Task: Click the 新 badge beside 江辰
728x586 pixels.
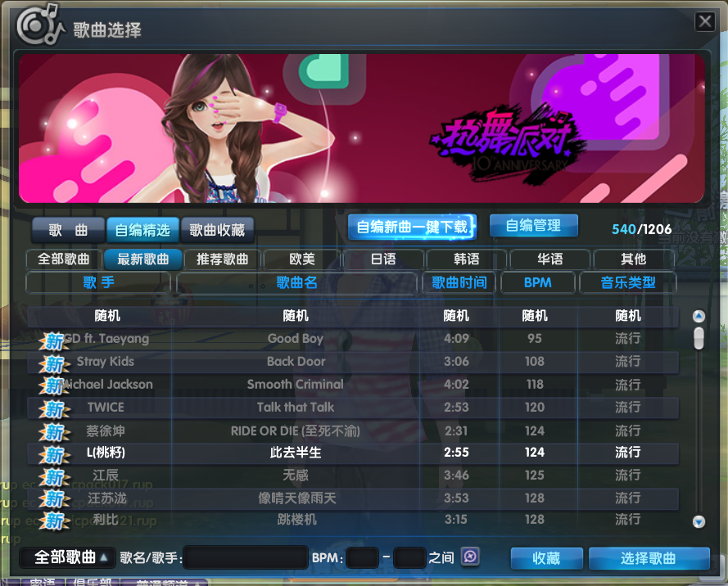Action: pyautogui.click(x=54, y=477)
